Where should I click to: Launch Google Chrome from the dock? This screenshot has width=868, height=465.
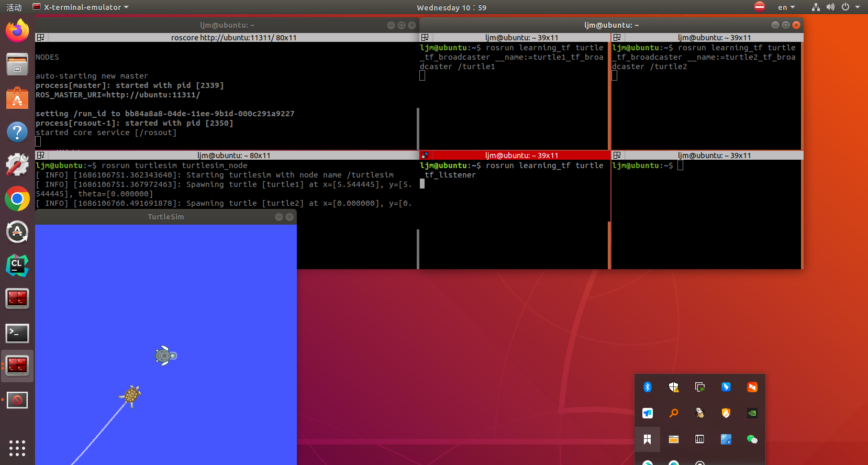(x=17, y=199)
